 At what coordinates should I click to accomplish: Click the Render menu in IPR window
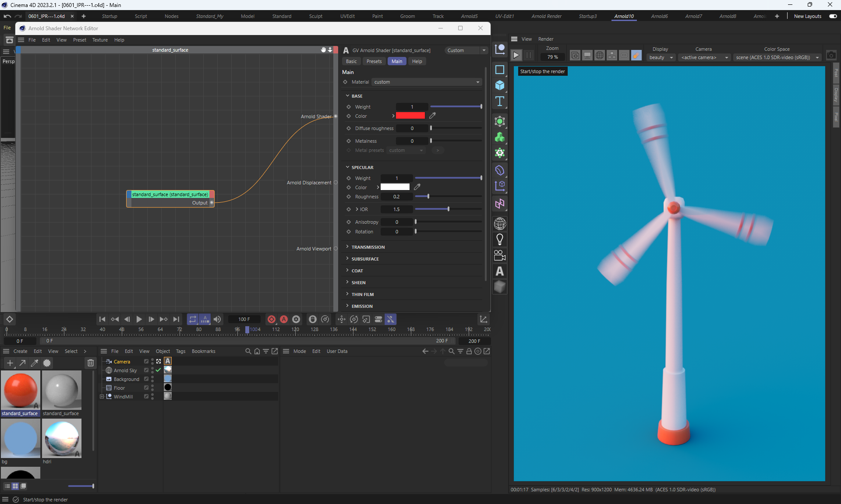tap(545, 39)
